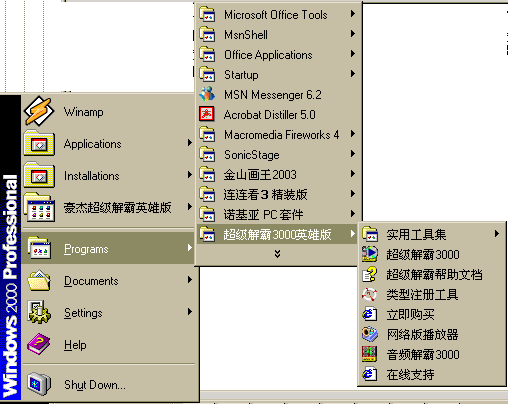
Task: Click the SonicStage folder icon
Action: pos(207,154)
